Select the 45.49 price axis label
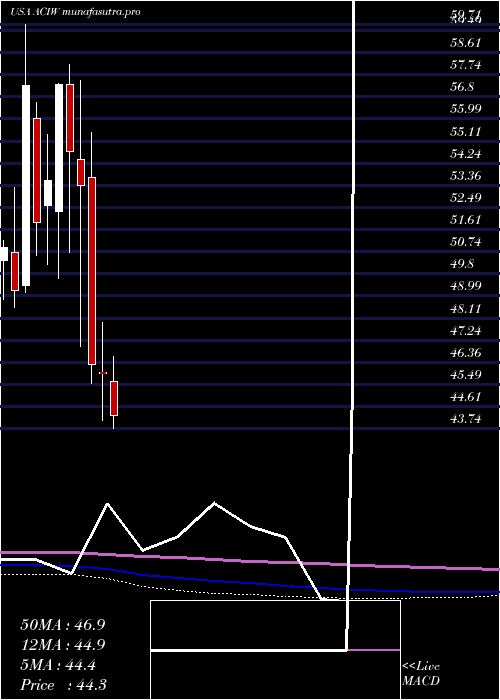The height and width of the screenshot is (700, 500). click(x=466, y=375)
